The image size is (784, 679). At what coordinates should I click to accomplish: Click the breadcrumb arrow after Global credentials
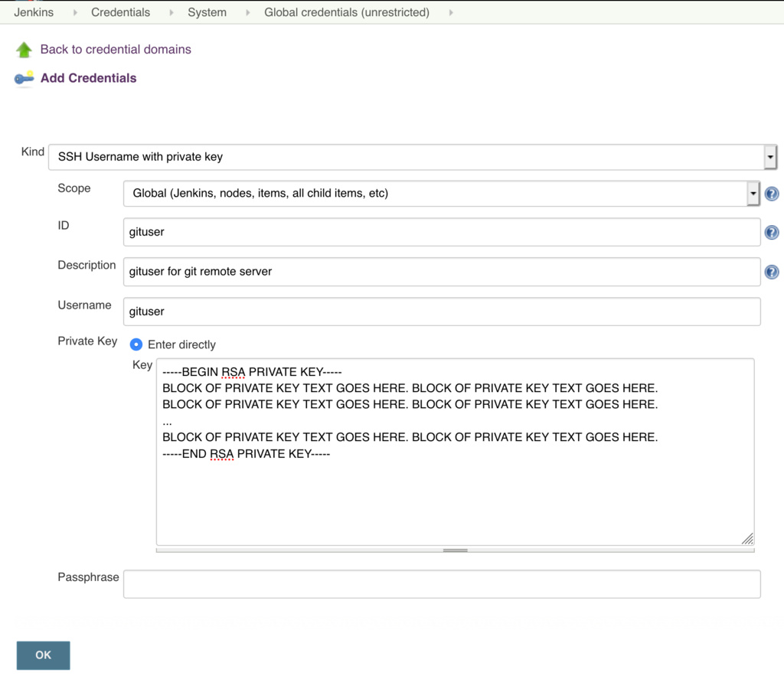click(x=449, y=12)
